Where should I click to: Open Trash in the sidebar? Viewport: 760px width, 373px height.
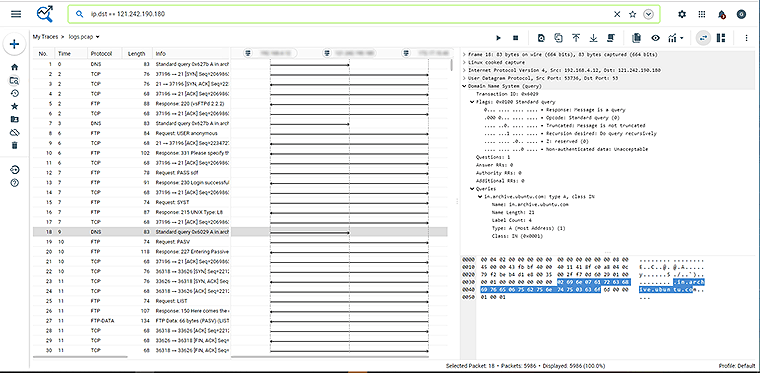pyautogui.click(x=15, y=145)
